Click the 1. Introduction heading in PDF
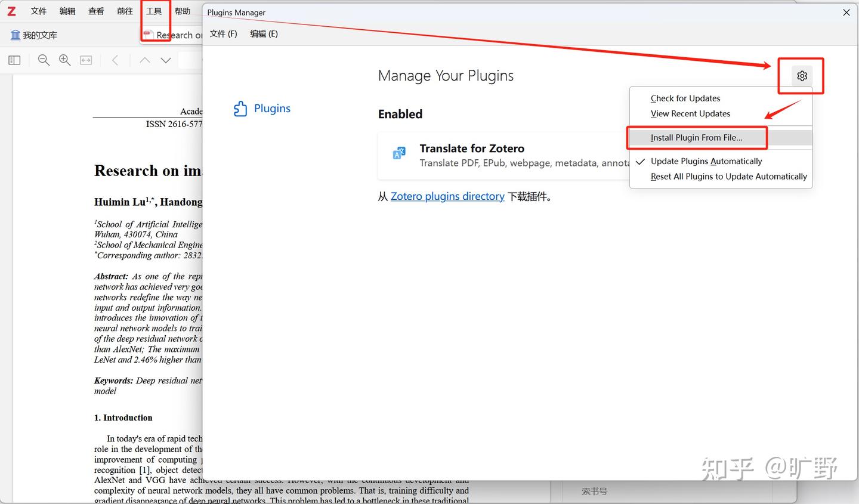Image resolution: width=859 pixels, height=504 pixels. 123,418
